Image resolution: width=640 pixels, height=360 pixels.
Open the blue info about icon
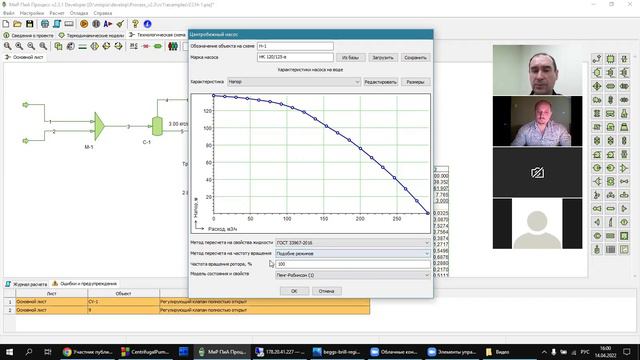click(x=147, y=24)
